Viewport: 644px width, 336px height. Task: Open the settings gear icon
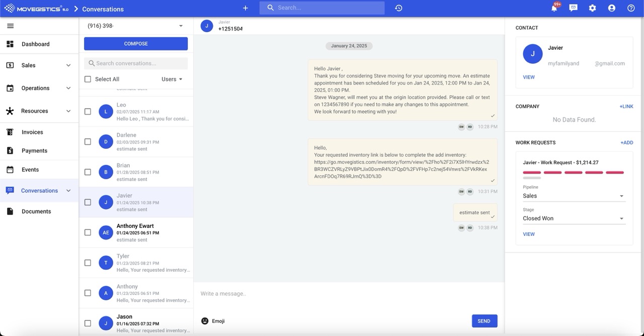592,9
